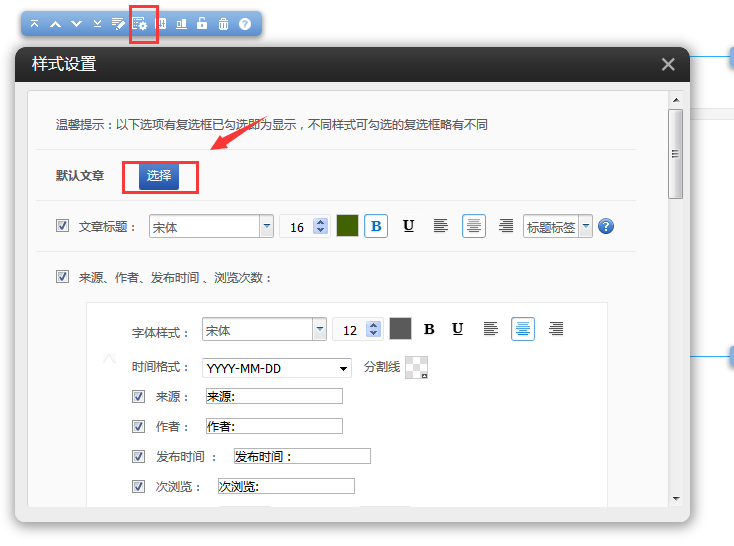Align 文章标题 text to the right
734x546 pixels.
[506, 226]
